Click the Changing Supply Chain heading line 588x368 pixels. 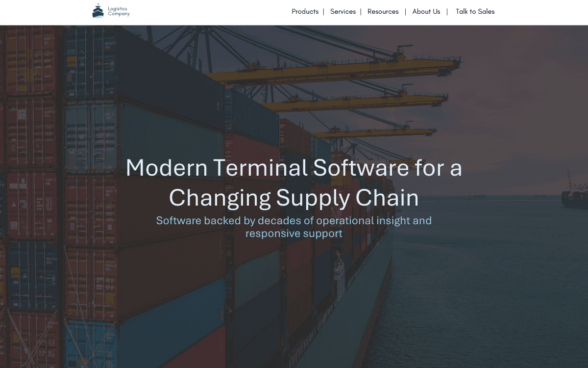click(x=294, y=198)
